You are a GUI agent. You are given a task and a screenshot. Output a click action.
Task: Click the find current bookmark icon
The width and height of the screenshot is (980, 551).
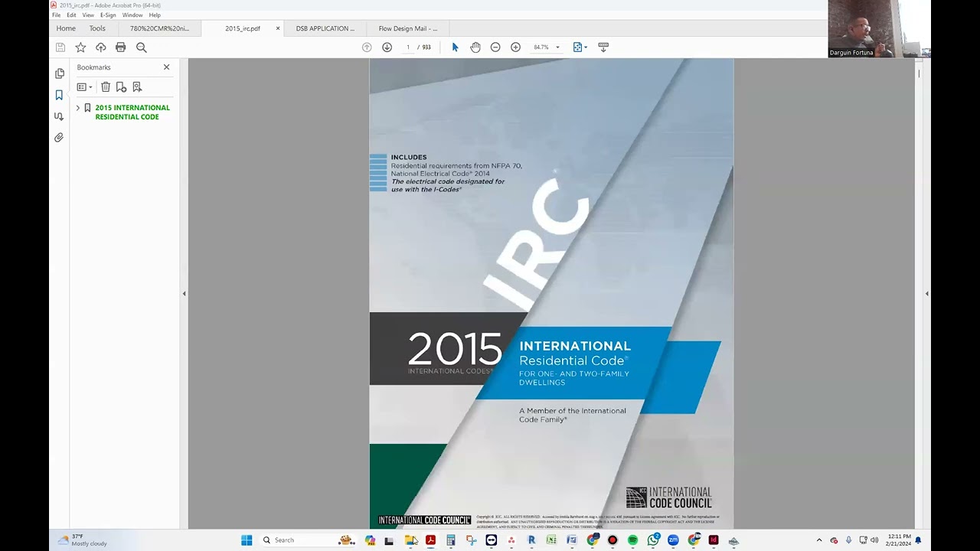[x=137, y=87]
